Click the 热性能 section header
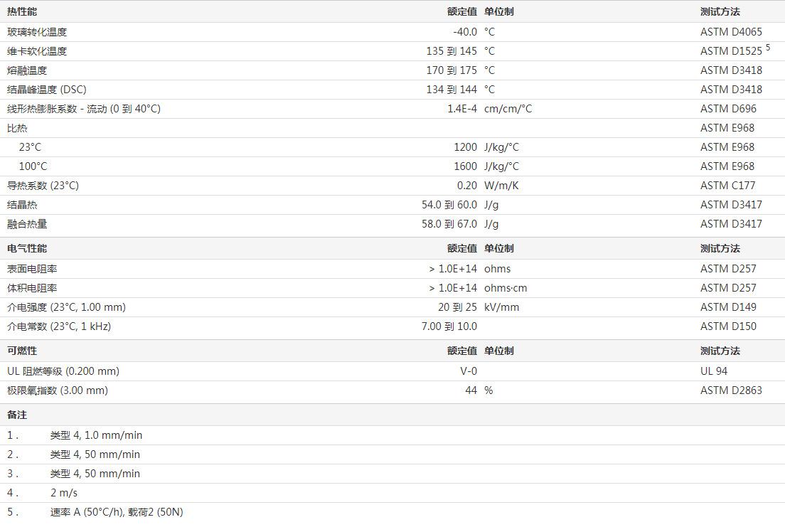785x532 pixels. (22, 11)
